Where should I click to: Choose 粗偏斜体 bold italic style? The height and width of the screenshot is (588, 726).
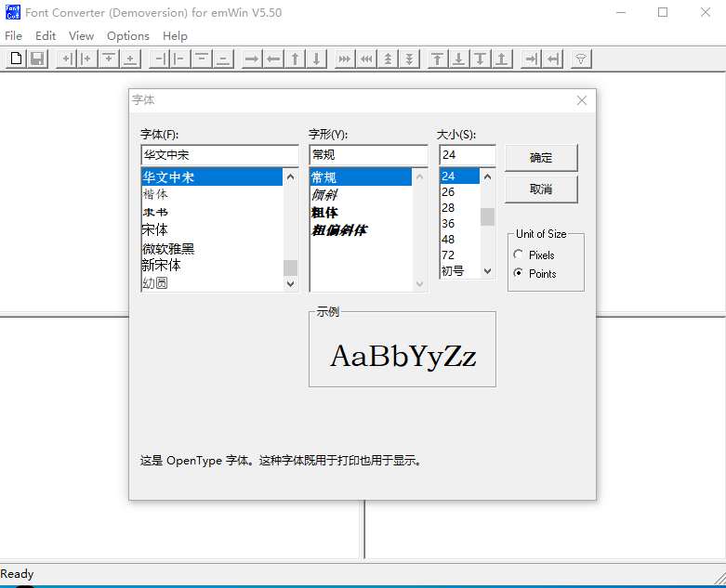click(x=361, y=230)
